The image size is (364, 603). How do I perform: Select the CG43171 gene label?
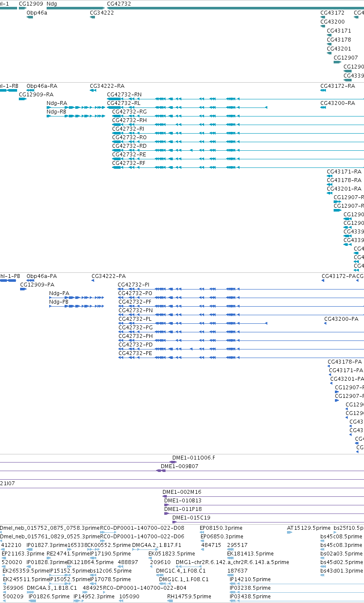(339, 31)
